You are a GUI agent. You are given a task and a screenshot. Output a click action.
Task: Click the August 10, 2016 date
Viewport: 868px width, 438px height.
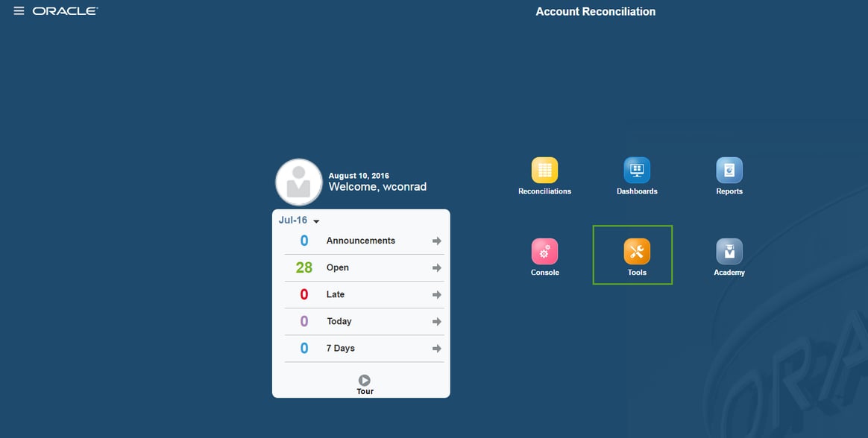(x=359, y=176)
